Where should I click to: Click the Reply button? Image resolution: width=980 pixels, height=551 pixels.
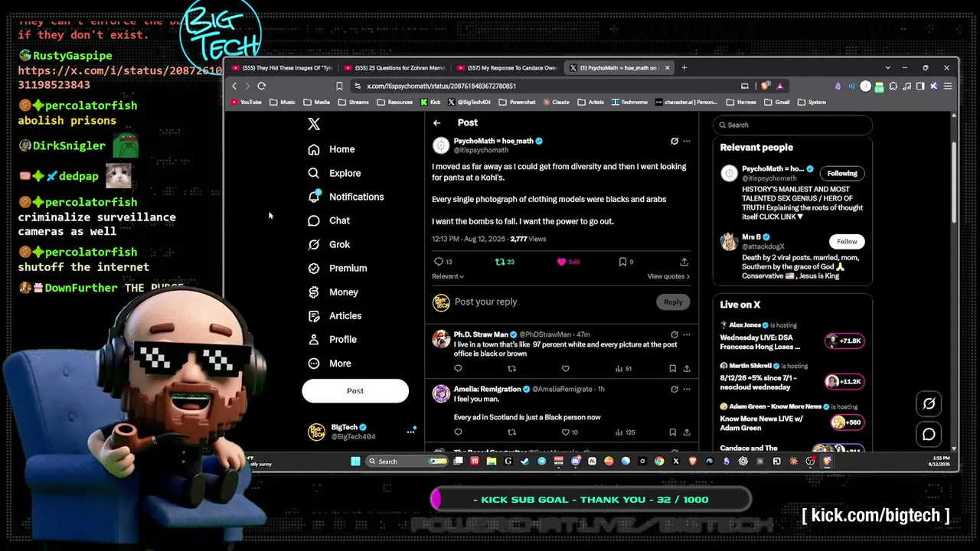(673, 302)
